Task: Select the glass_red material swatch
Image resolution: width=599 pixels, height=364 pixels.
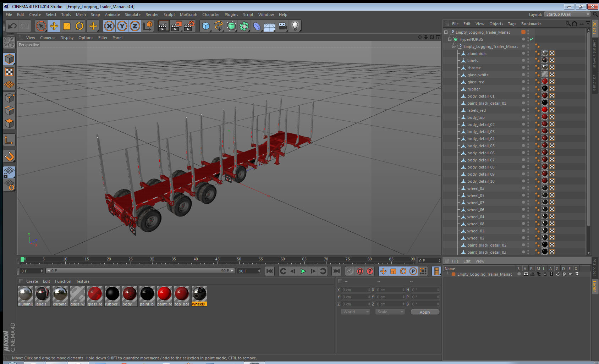Action: (x=95, y=296)
